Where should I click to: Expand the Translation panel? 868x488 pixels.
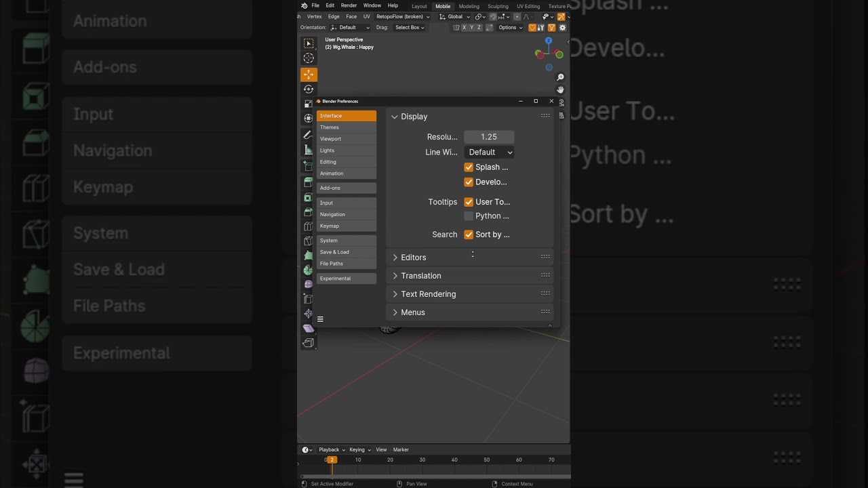point(469,276)
